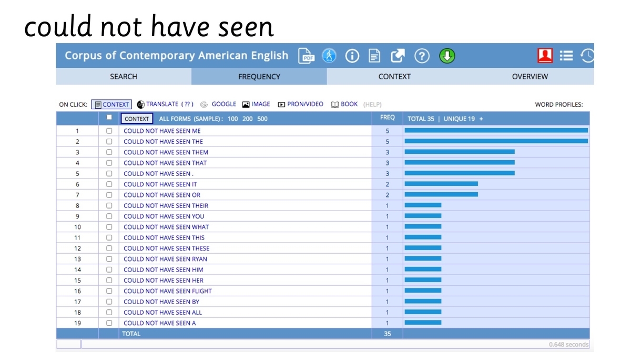Click row number 16 cell

(x=77, y=291)
